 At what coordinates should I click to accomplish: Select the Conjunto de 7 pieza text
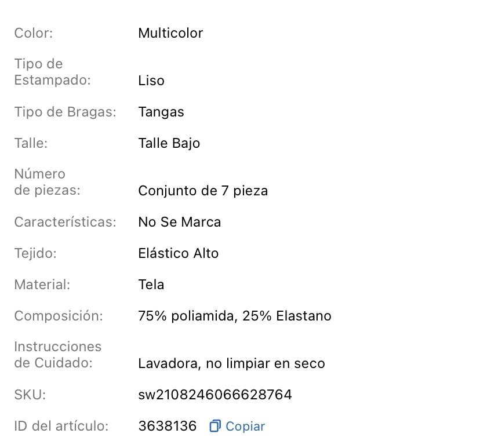click(x=203, y=191)
